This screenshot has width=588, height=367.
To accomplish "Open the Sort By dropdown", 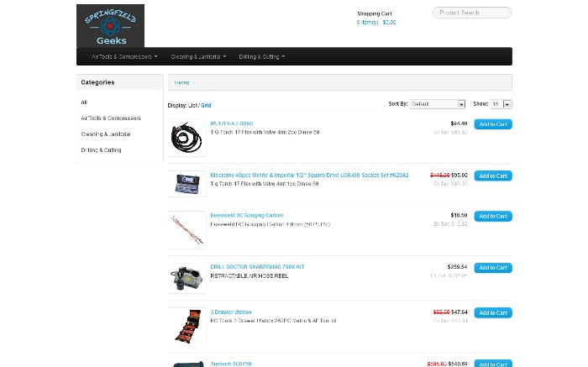I will tap(438, 104).
